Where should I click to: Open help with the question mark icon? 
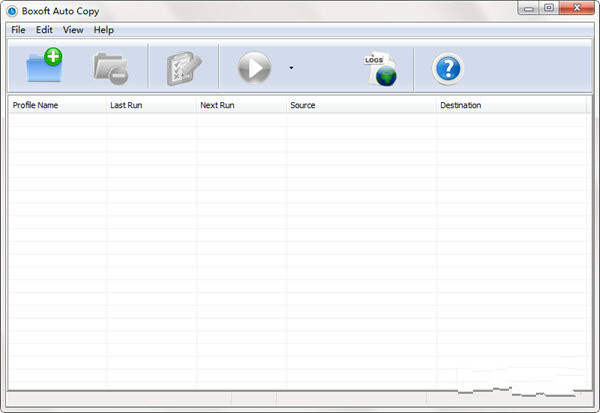point(448,69)
